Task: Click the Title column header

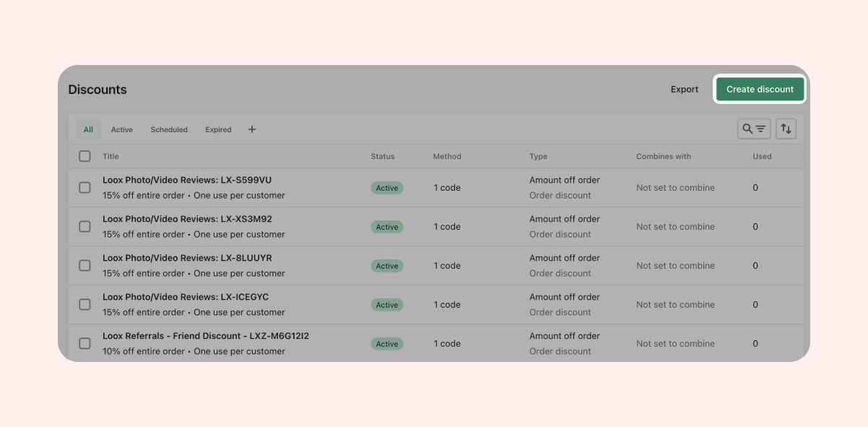Action: point(110,156)
